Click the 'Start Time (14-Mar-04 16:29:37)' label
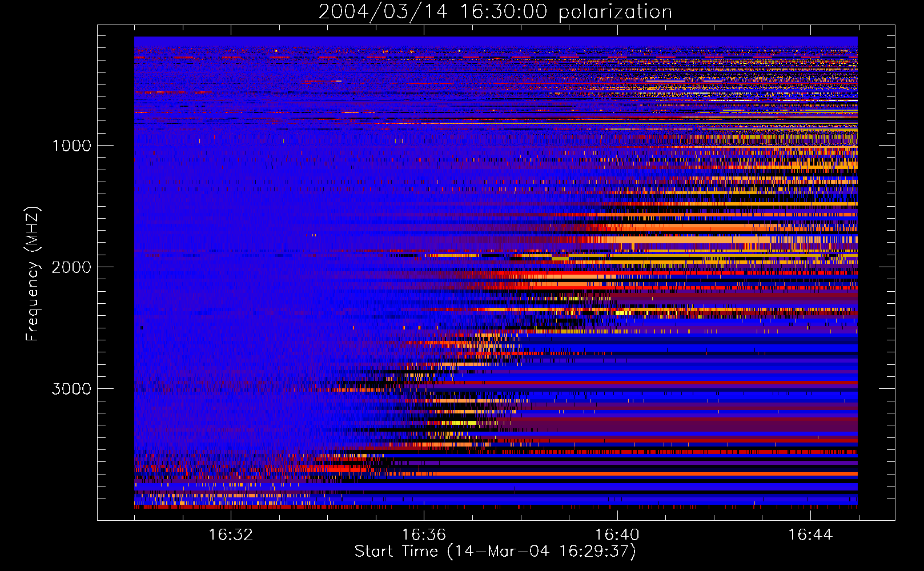This screenshot has height=571, width=924. coord(495,552)
